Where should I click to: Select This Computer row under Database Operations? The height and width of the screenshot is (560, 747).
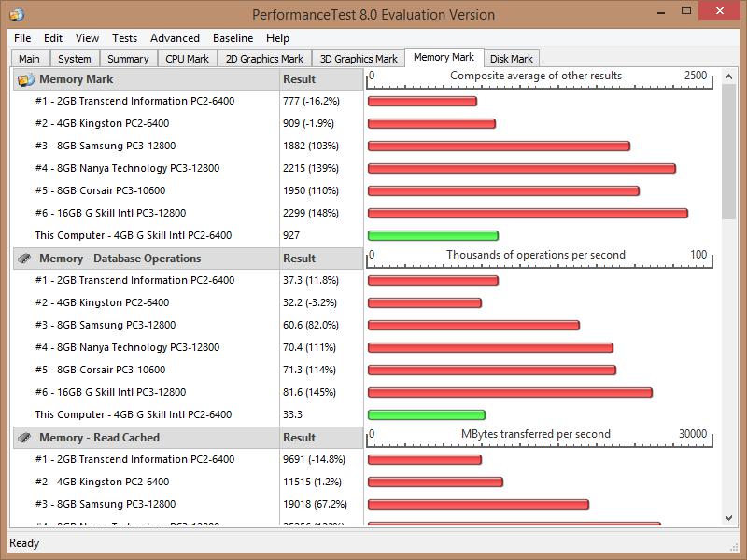(x=134, y=415)
